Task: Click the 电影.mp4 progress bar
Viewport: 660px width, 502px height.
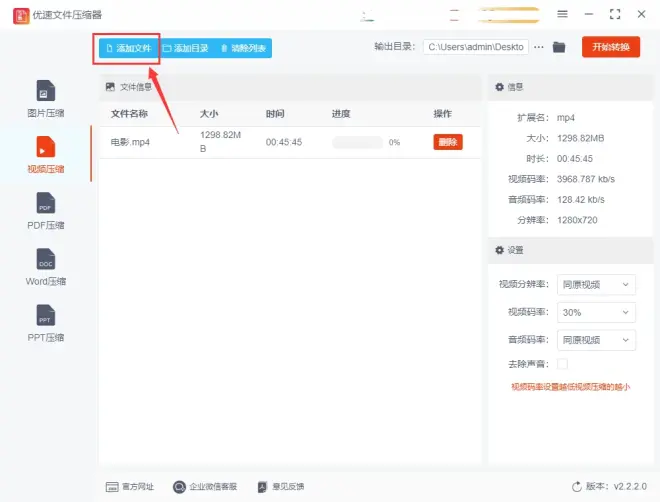Action: 357,142
